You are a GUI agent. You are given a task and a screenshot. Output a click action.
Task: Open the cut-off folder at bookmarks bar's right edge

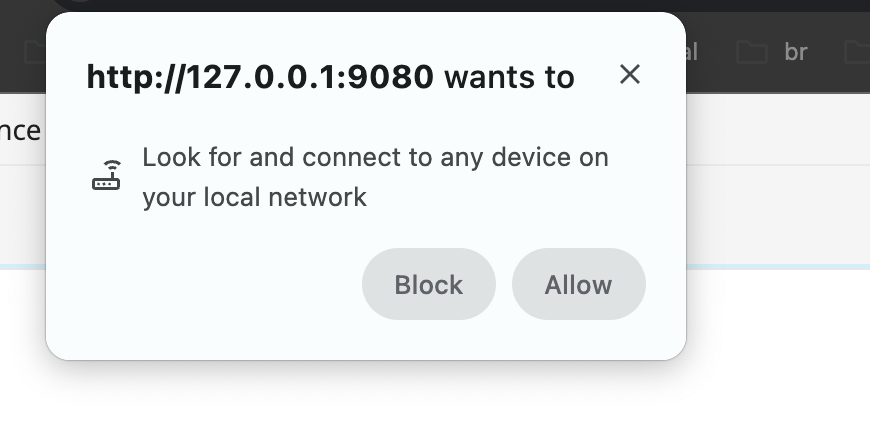coord(857,52)
